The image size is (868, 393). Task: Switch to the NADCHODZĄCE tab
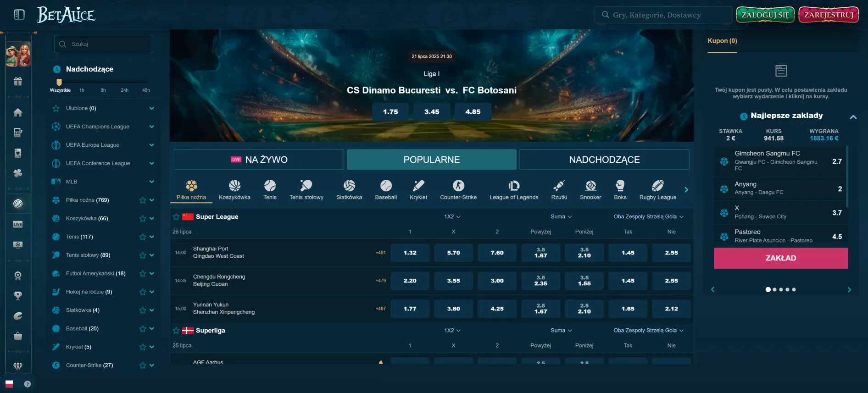pos(604,160)
